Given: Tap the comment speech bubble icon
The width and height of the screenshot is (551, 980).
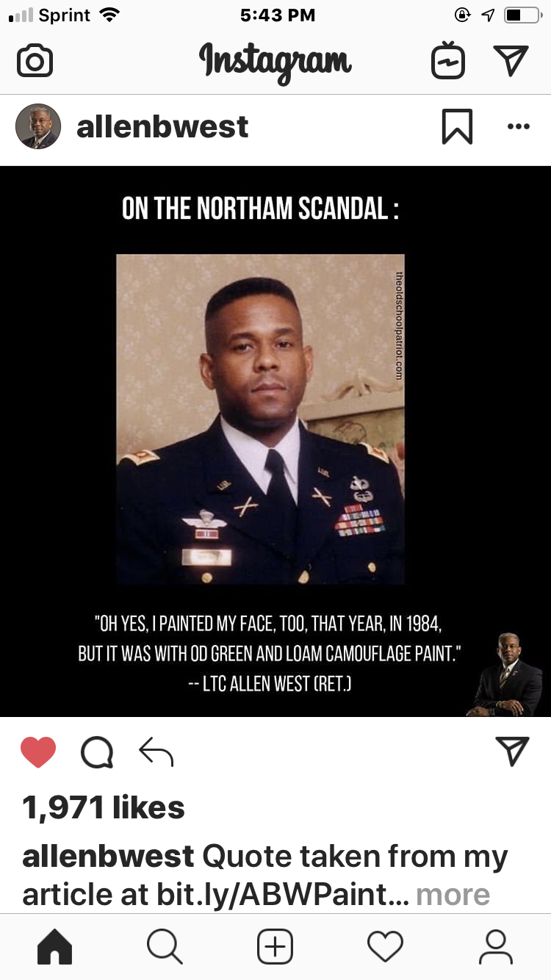Looking at the screenshot, I should [97, 752].
